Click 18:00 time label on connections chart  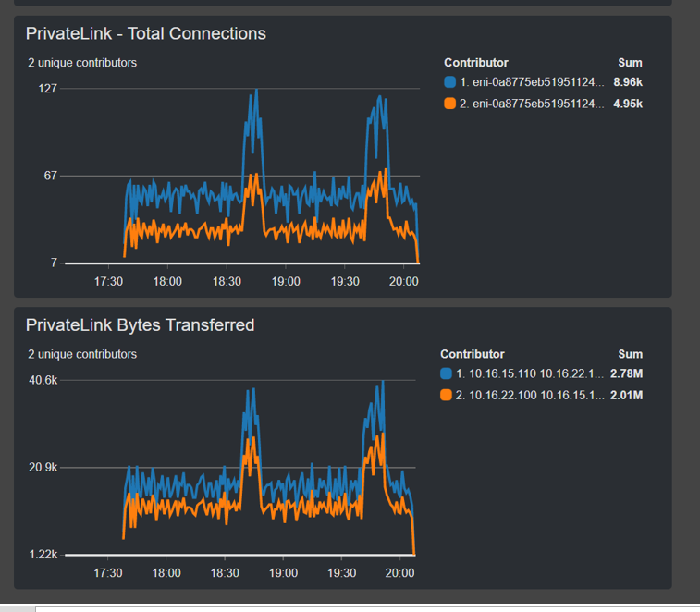pyautogui.click(x=167, y=282)
